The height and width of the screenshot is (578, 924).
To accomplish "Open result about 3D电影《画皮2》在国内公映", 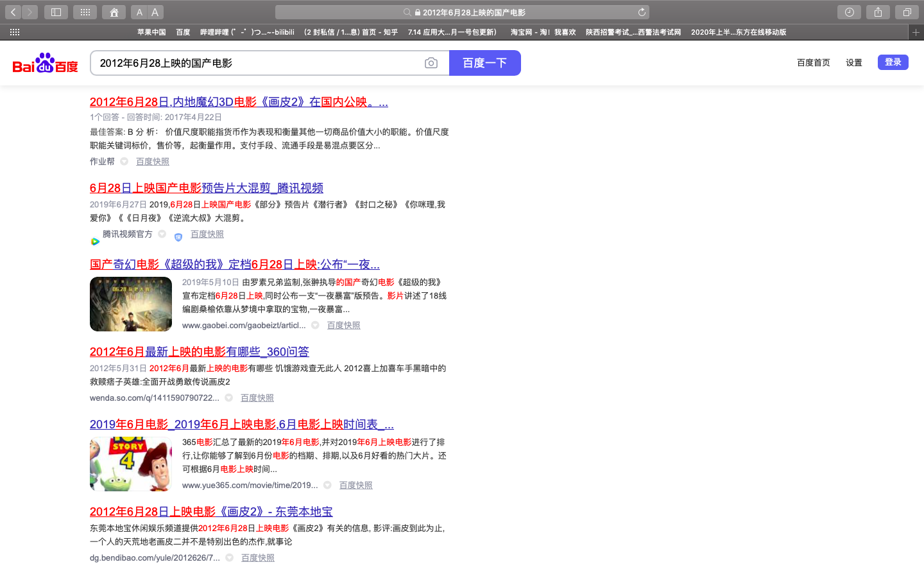I will tap(239, 101).
